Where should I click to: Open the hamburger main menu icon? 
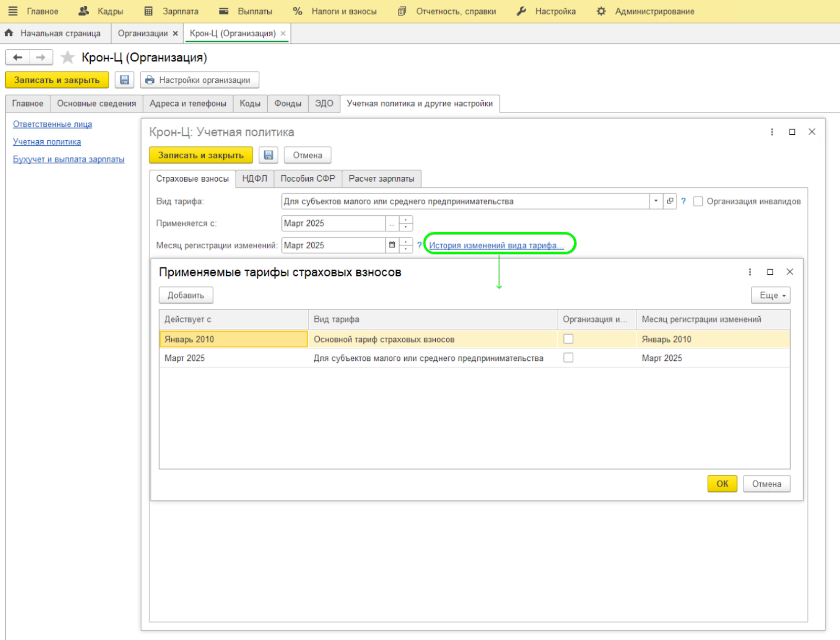click(x=13, y=11)
